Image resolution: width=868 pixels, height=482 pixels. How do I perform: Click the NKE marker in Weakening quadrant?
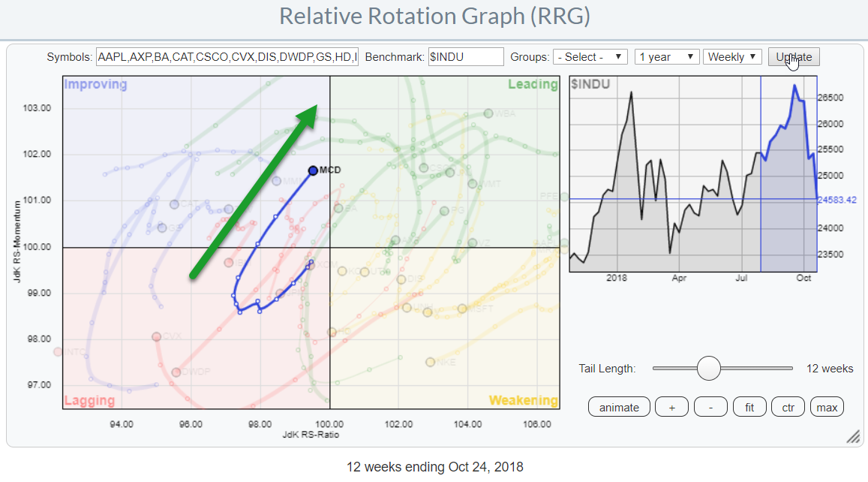431,362
